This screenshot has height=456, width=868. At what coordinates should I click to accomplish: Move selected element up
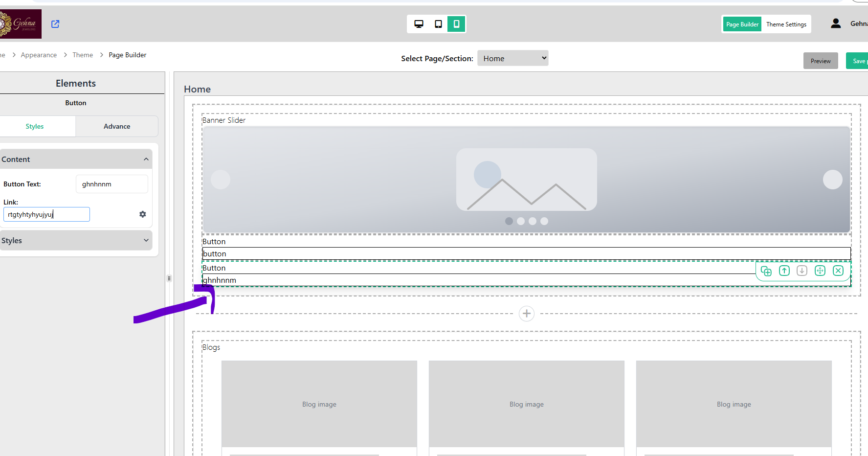[784, 271]
